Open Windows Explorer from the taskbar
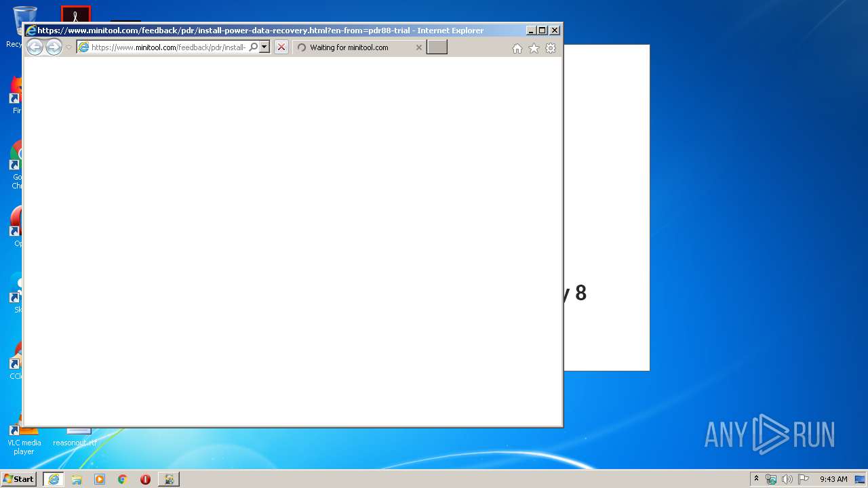This screenshot has height=488, width=868. (77, 479)
